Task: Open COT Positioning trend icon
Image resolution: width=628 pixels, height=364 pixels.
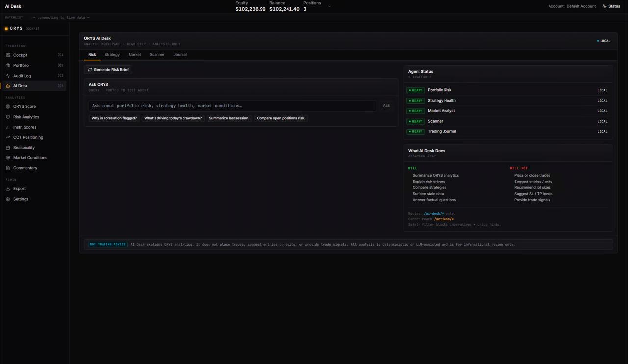Action: pos(8,137)
